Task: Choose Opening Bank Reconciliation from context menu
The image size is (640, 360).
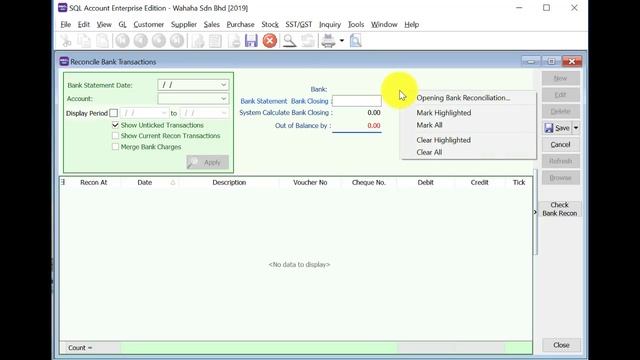Action: click(x=469, y=98)
